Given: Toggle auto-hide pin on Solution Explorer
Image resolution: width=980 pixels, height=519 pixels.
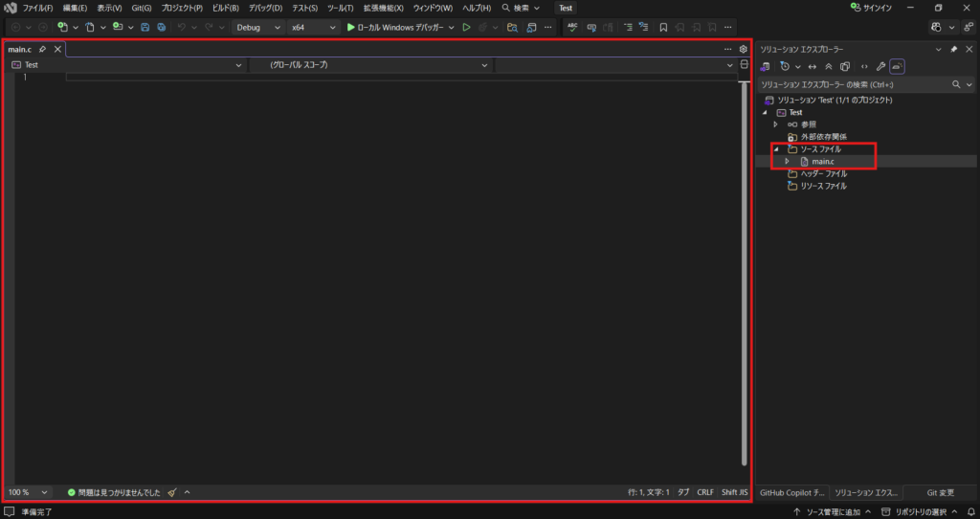Looking at the screenshot, I should pos(953,49).
